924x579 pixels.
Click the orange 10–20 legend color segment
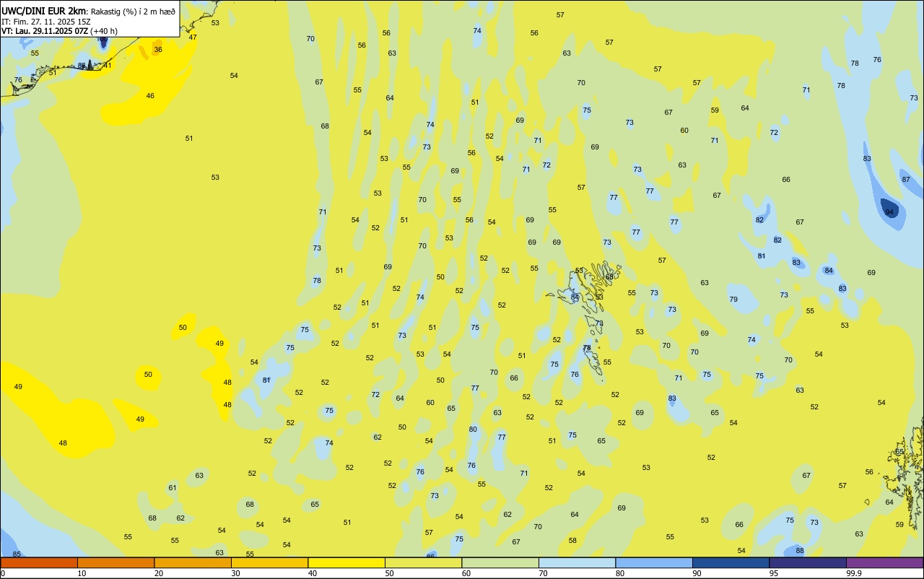coord(115,562)
